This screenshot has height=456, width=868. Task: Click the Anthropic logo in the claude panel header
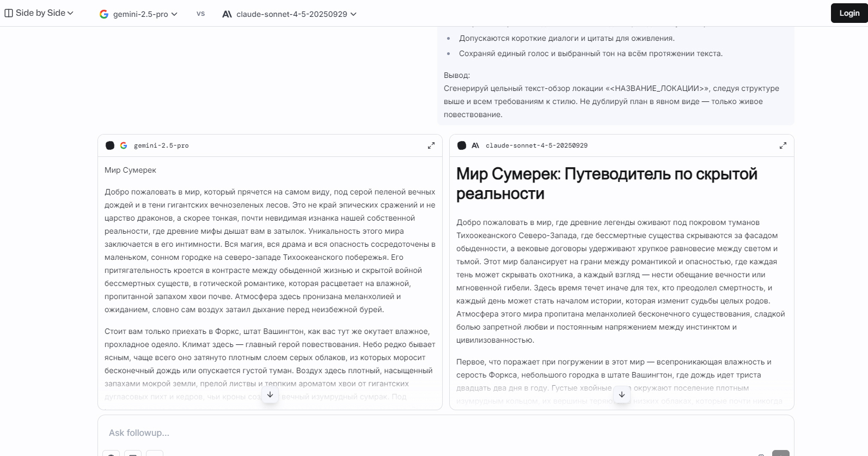click(475, 145)
